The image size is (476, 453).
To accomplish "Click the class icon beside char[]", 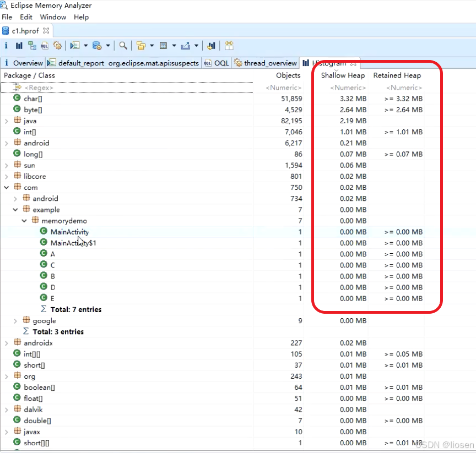I will [x=17, y=98].
